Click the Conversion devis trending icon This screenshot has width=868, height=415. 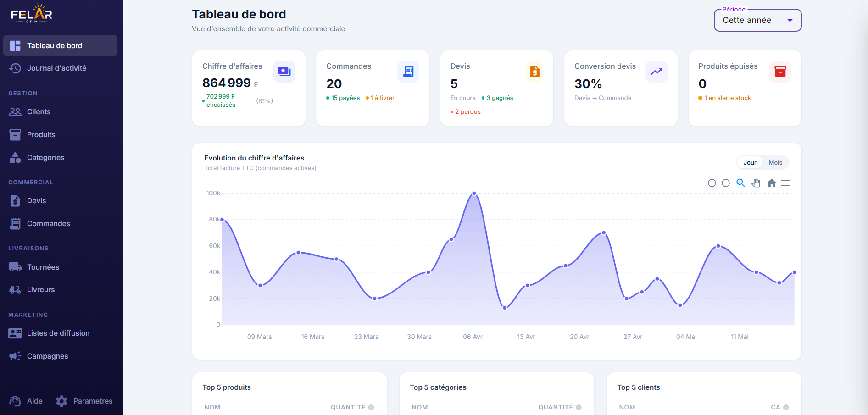[x=657, y=72]
